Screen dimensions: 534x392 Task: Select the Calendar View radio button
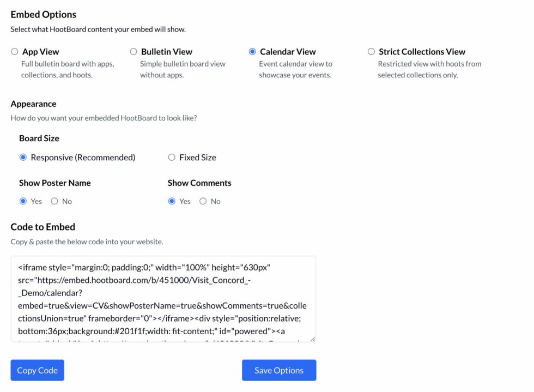[252, 52]
